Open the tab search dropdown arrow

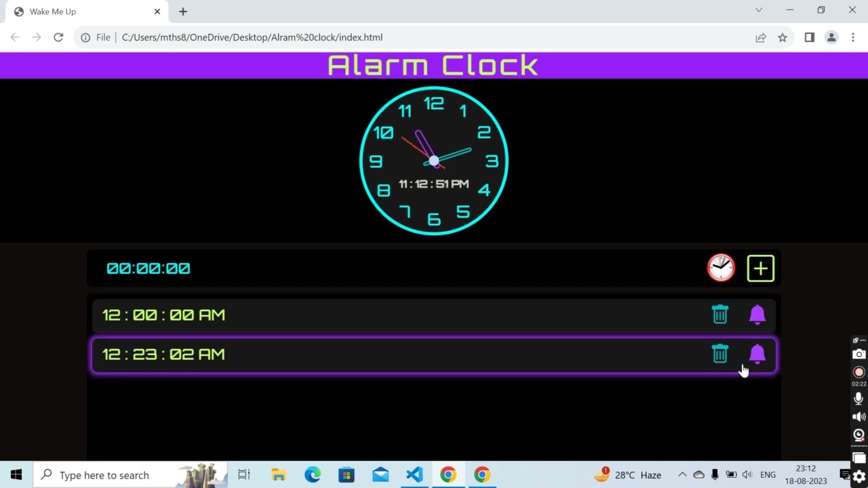(x=759, y=10)
